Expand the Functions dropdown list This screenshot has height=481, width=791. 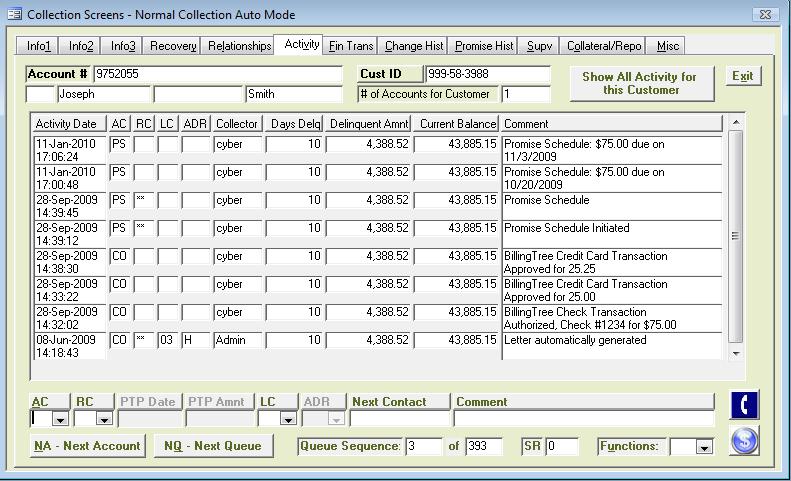tap(704, 447)
